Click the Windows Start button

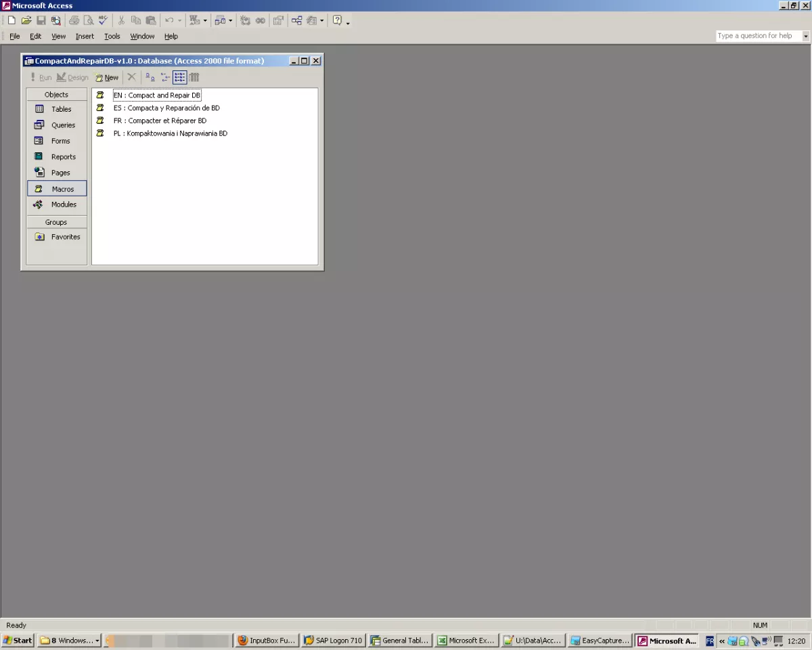[x=18, y=641]
